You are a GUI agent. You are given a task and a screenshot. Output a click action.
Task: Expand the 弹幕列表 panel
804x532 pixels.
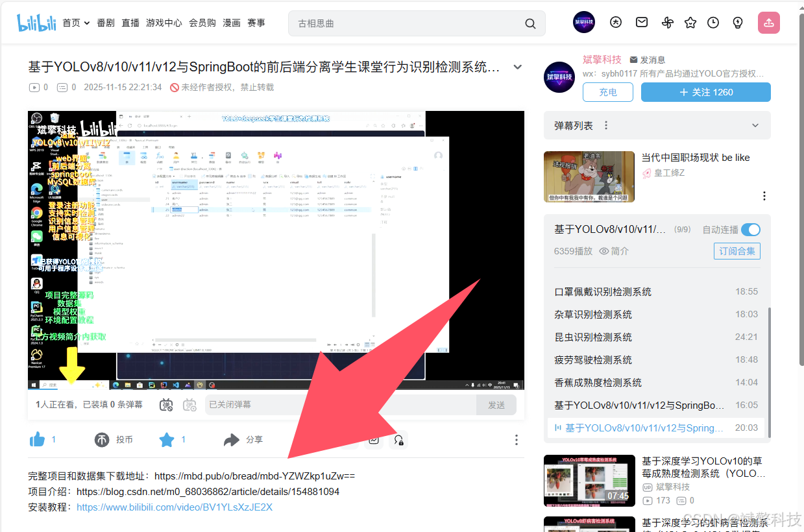[755, 125]
